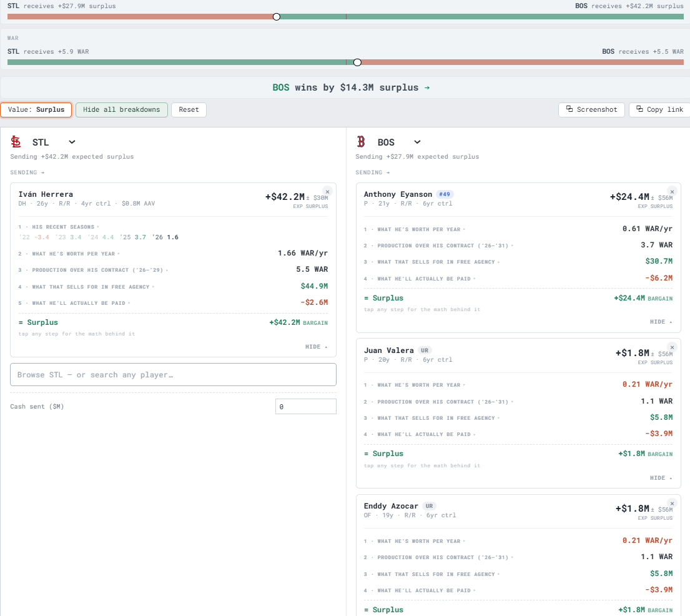The image size is (690, 616).
Task: Click Valera's 0.21 WAR/yr value
Action: (x=648, y=384)
